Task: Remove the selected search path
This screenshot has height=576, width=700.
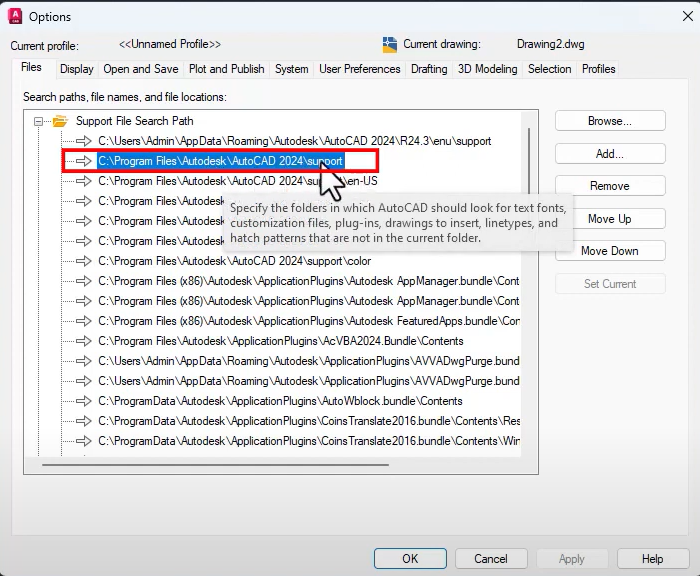Action: click(x=610, y=186)
